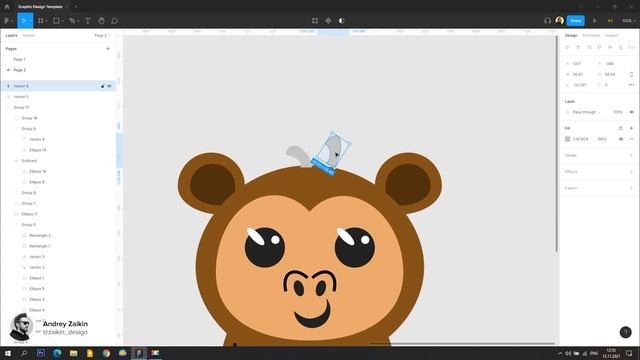Open the Frame tool dropdown arrow
Image resolution: width=640 pixels, height=360 pixels.
(x=46, y=21)
